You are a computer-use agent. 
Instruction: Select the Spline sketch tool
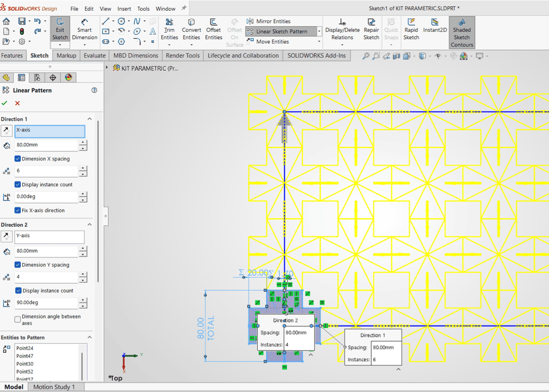tap(137, 21)
